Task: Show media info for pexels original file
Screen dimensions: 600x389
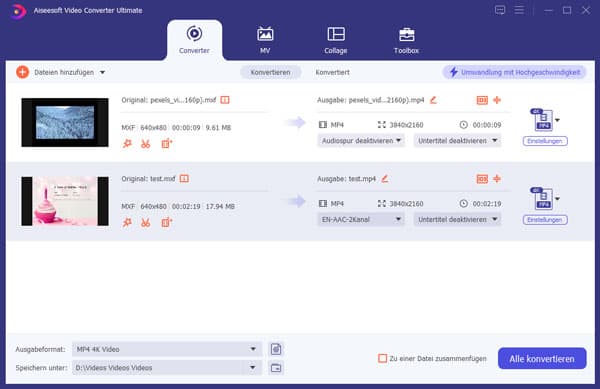Action: tap(225, 100)
